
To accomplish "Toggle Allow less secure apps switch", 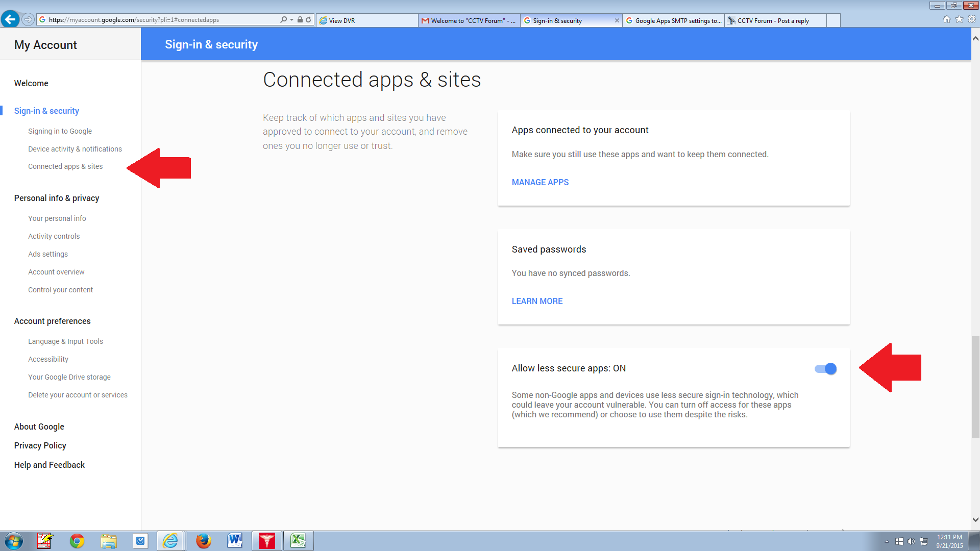I will (825, 368).
